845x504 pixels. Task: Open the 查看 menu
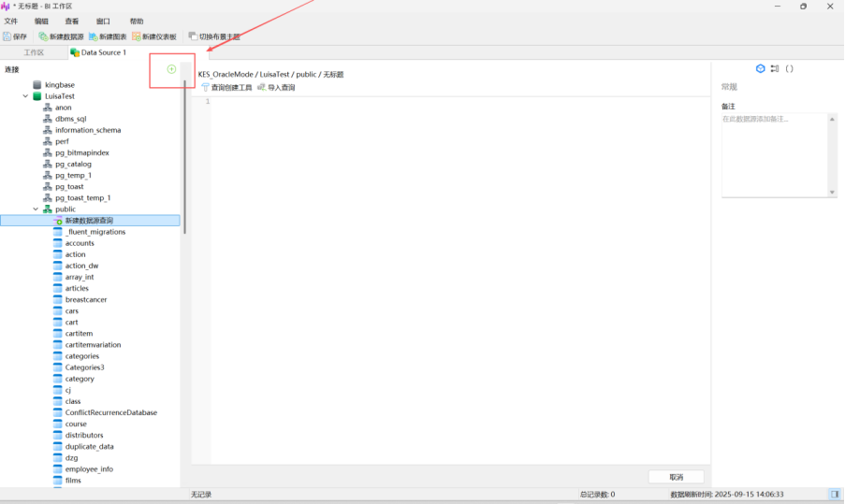click(72, 21)
